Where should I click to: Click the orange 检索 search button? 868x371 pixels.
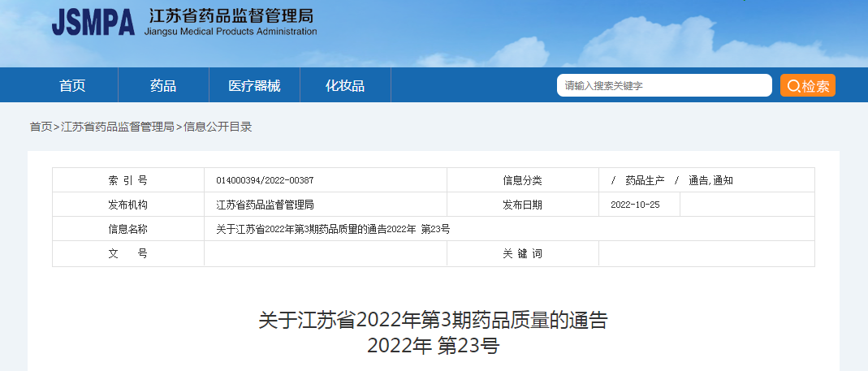808,85
